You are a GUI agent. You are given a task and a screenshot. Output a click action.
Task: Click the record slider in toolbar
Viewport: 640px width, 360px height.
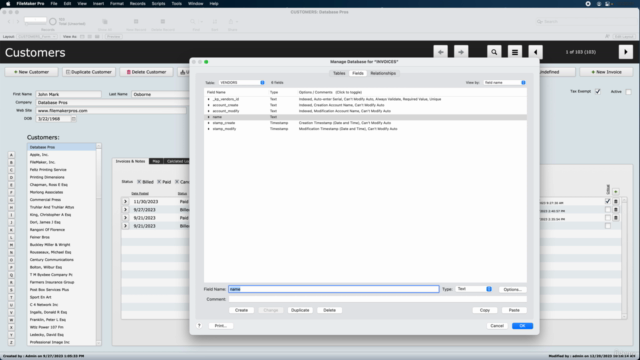tap(35, 24)
